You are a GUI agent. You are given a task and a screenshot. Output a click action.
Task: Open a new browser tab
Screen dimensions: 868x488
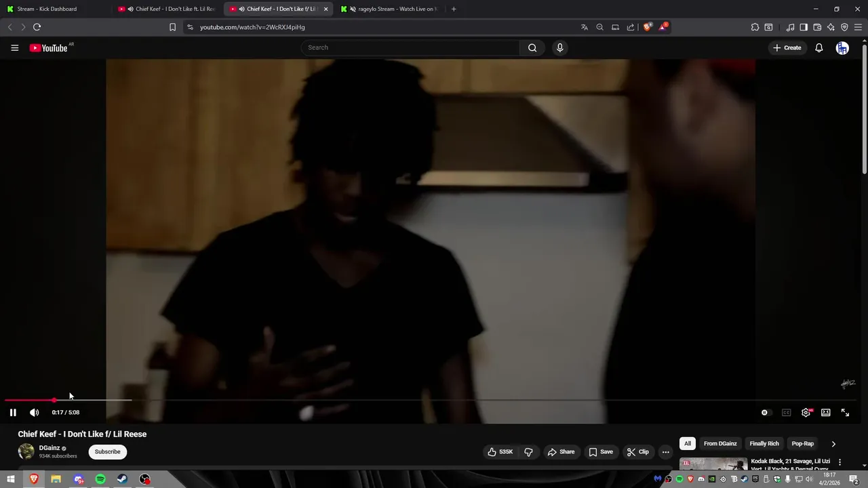click(x=454, y=9)
